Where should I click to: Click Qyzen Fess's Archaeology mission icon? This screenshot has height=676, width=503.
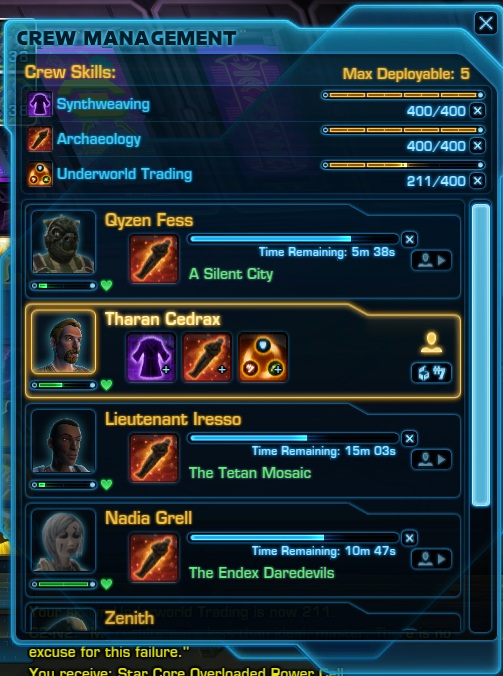click(x=154, y=259)
